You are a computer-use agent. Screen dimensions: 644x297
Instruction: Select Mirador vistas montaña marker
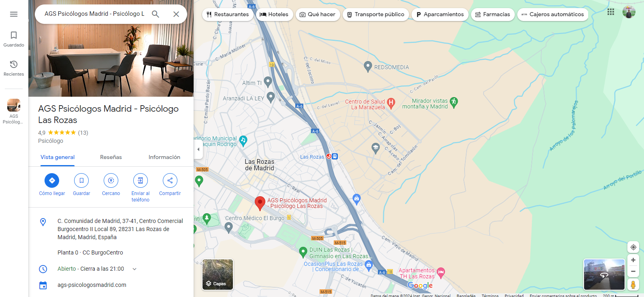tap(454, 102)
